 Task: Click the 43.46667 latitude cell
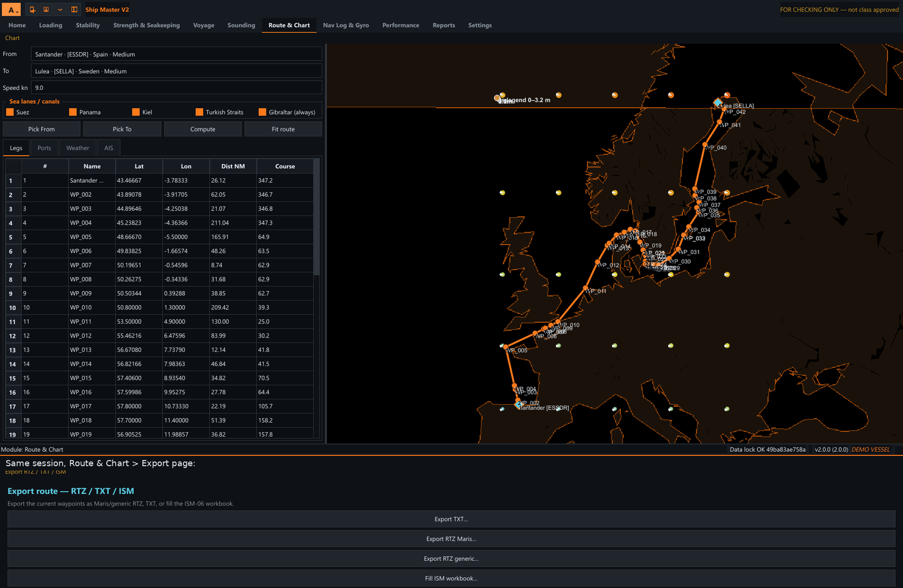139,181
